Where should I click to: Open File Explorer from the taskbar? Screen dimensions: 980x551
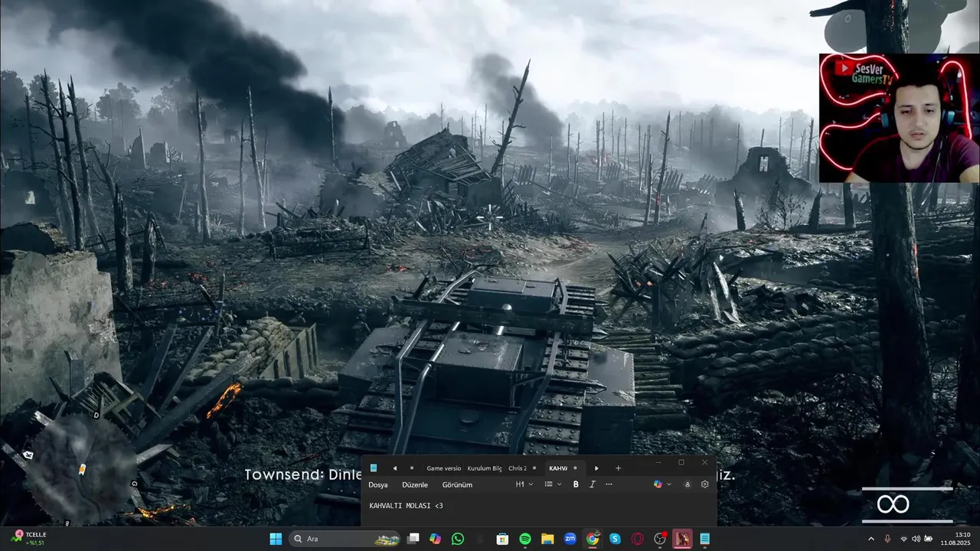(x=547, y=539)
